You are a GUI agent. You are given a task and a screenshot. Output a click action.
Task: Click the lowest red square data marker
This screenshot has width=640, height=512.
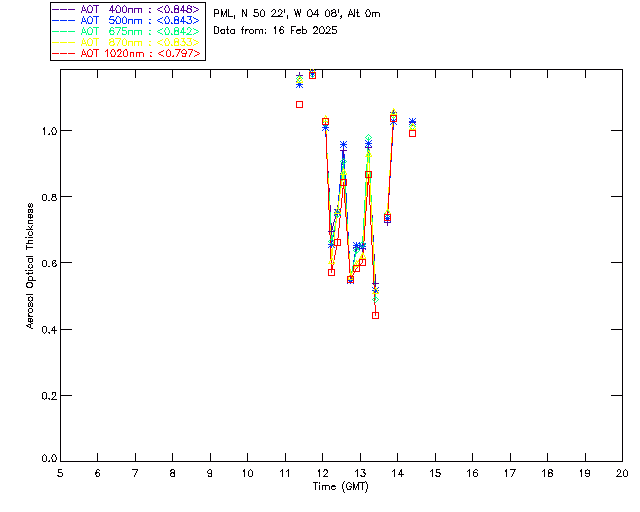(x=375, y=315)
